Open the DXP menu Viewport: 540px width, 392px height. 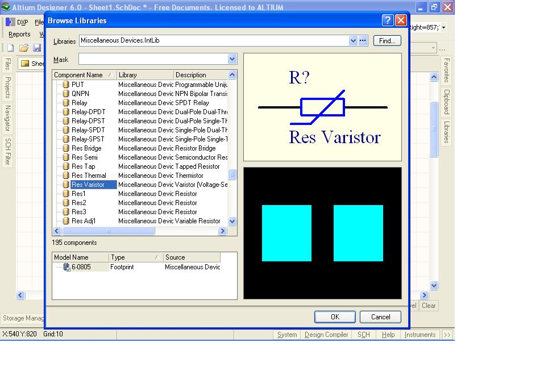coord(22,22)
